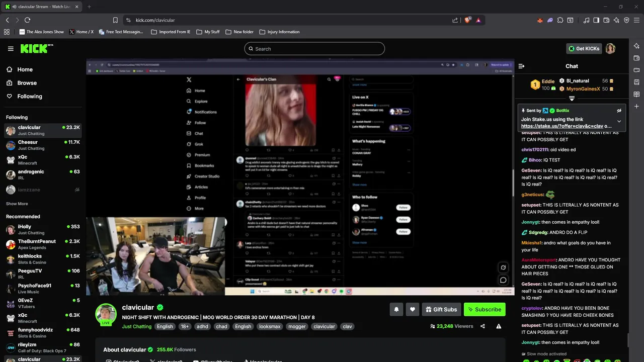This screenshot has width=644, height=362.
Task: Open iHolly recommended channel
Action: (43, 230)
